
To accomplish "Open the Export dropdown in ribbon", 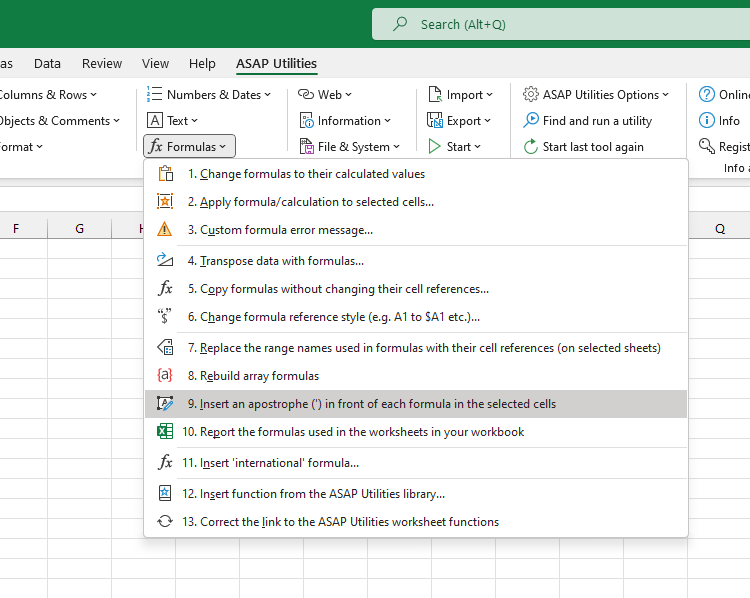I will 460,121.
